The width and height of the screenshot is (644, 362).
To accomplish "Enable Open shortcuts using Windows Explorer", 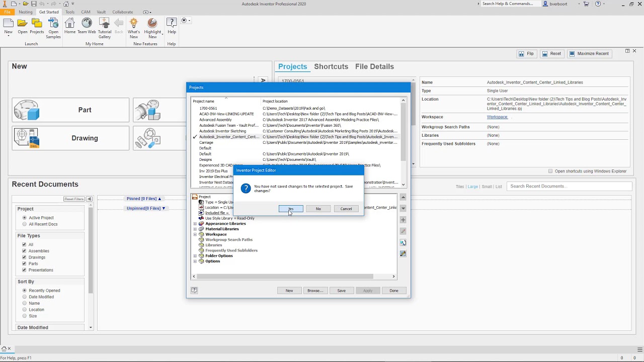I will coord(550,171).
